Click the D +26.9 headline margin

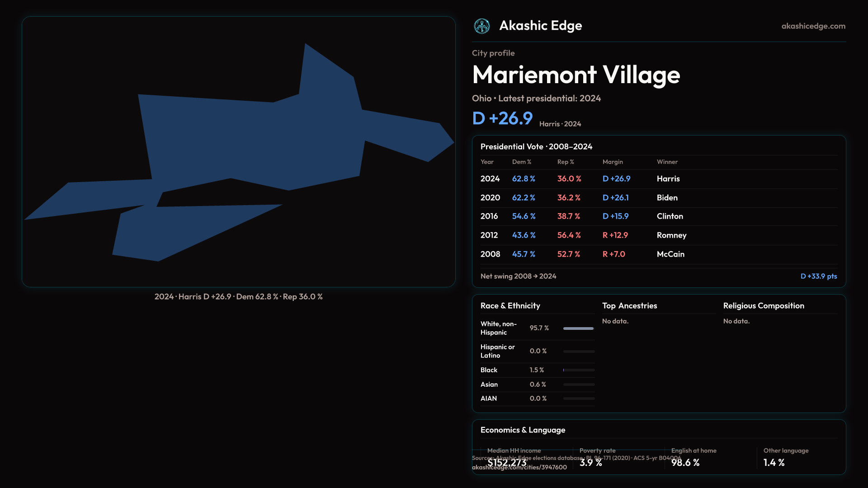(x=502, y=118)
